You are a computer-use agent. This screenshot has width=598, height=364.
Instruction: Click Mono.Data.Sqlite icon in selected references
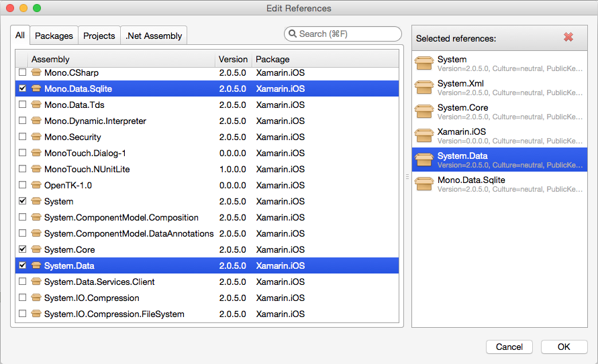click(424, 184)
